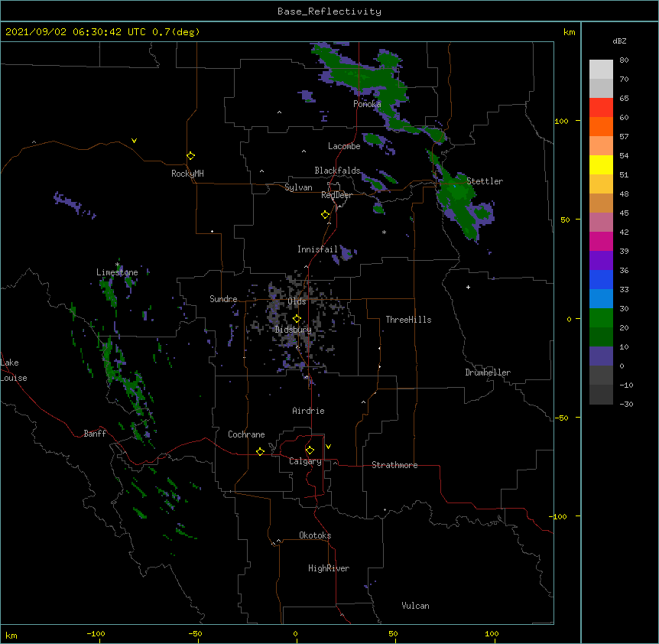659x644 pixels.
Task: Click the Airdrie label
Action: 308,411
